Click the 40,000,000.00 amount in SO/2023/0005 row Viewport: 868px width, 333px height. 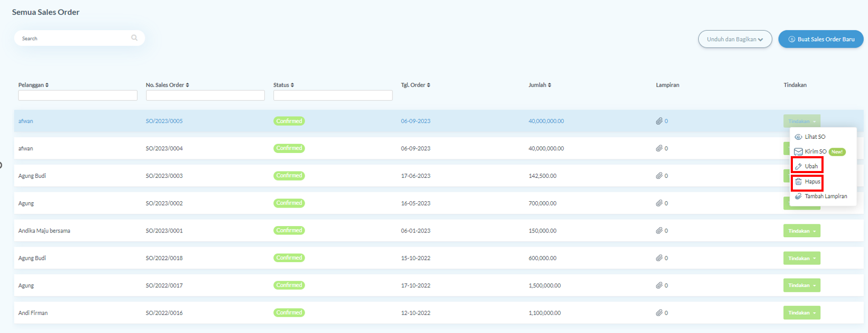click(546, 121)
